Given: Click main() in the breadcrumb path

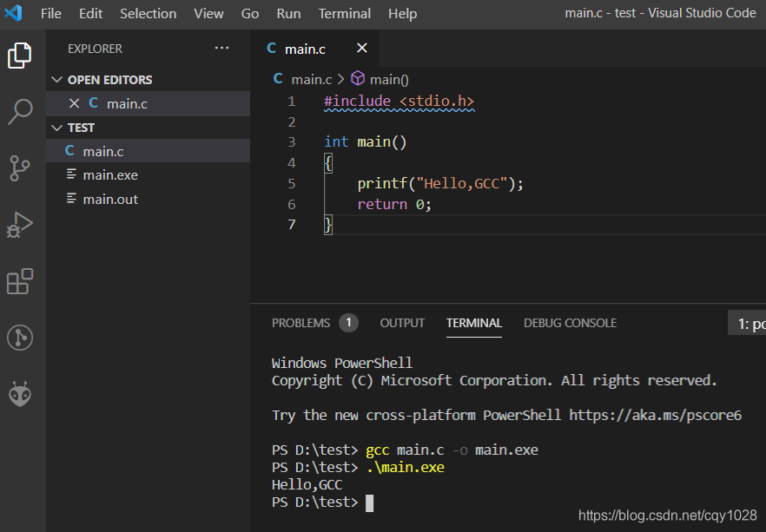Looking at the screenshot, I should [x=389, y=79].
